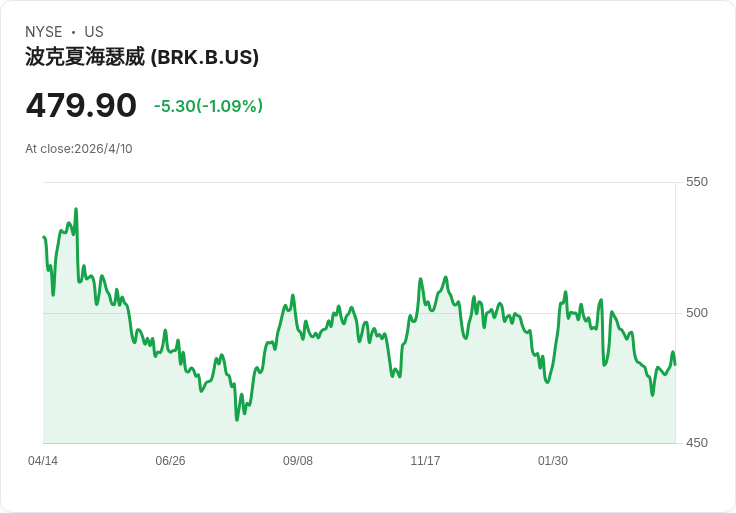Screen dimensions: 736x513
Task: Click the leftmost starting point of the price line
Action: tap(44, 237)
